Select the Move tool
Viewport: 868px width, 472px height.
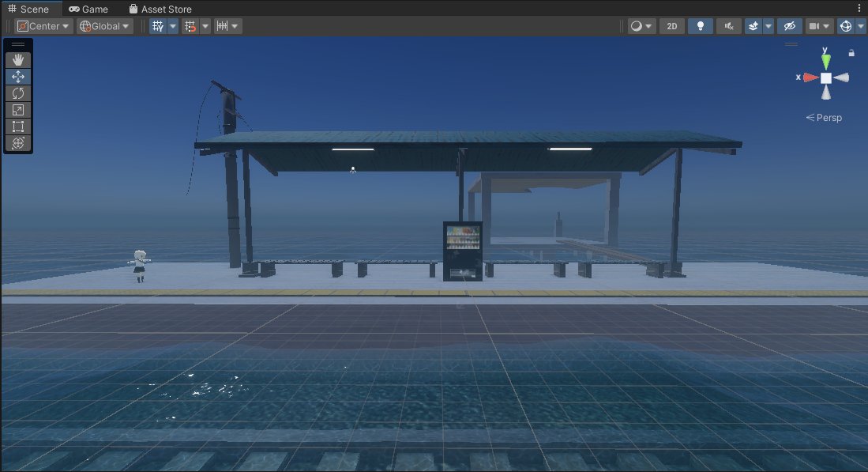click(x=17, y=77)
